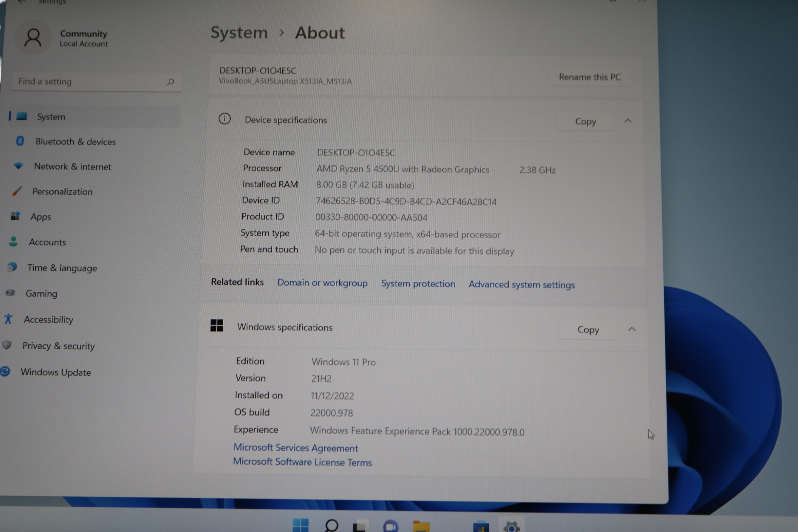Viewport: 798px width, 532px height.
Task: Click the search magnifier in Find a setting
Action: click(x=170, y=82)
